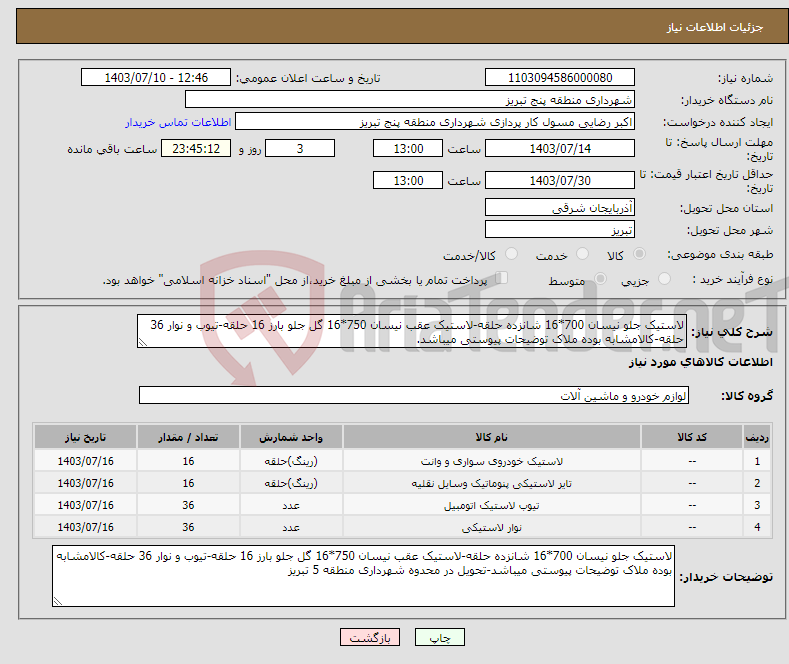Click the تعداد / مقدار column header

click(188, 437)
